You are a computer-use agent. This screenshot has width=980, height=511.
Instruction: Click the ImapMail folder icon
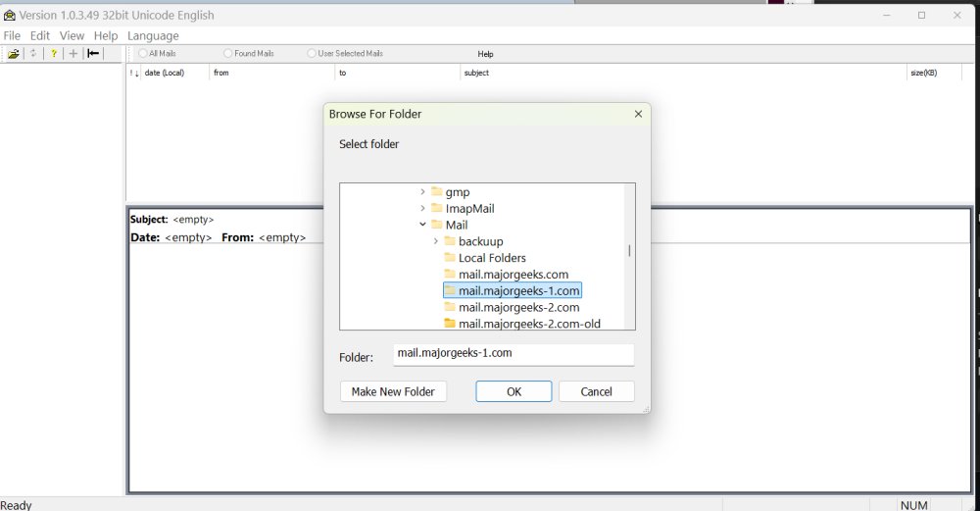point(437,208)
